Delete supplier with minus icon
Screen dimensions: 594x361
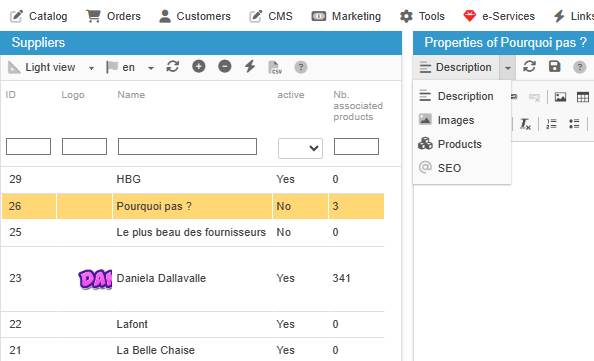[225, 67]
